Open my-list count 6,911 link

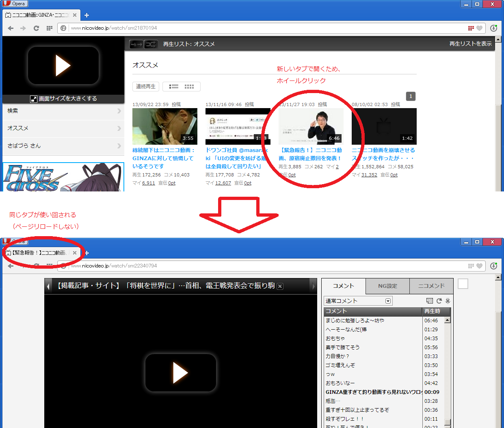coord(149,183)
